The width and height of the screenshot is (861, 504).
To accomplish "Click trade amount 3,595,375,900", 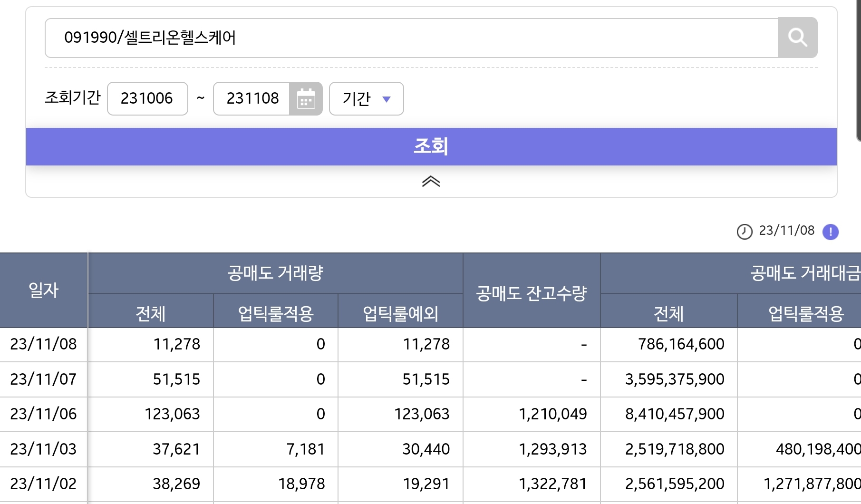I will click(675, 379).
